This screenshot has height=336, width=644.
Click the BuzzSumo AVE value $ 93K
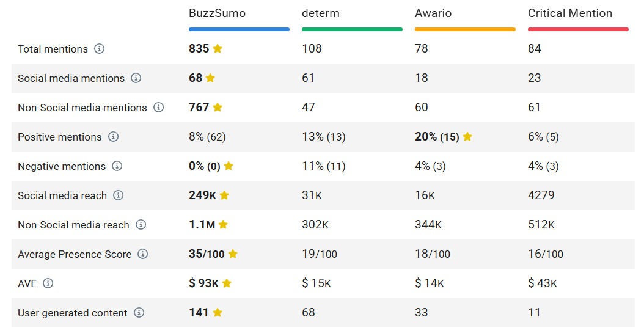coord(203,283)
